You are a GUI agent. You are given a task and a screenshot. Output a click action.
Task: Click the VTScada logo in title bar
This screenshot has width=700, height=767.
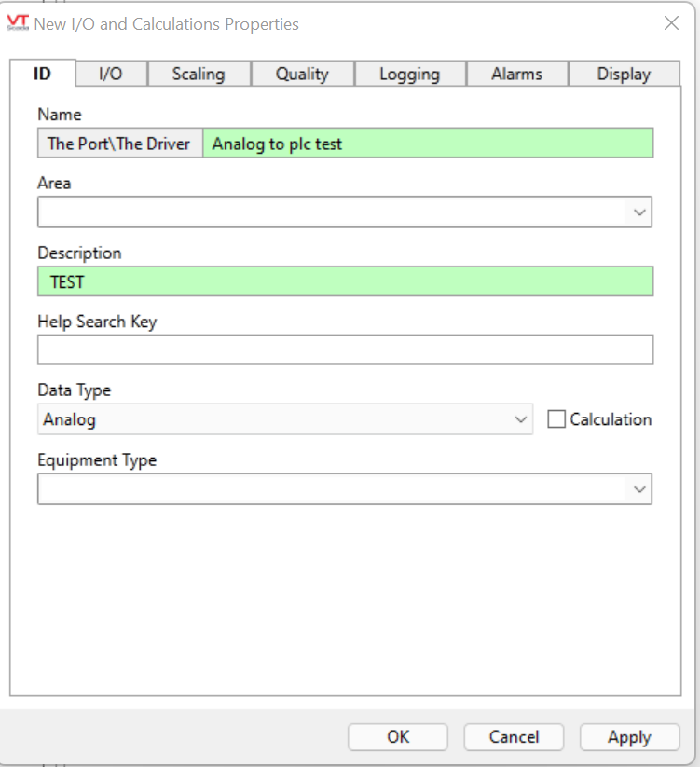click(x=19, y=23)
